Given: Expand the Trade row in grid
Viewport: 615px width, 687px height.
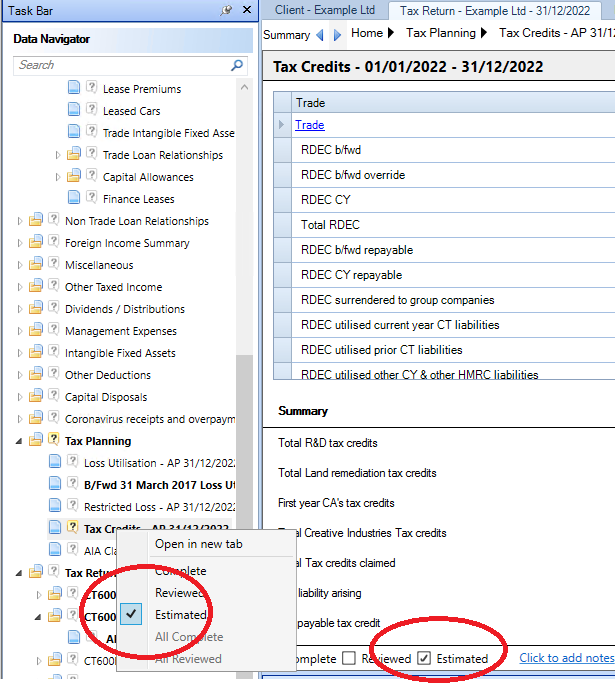Looking at the screenshot, I should (x=282, y=125).
